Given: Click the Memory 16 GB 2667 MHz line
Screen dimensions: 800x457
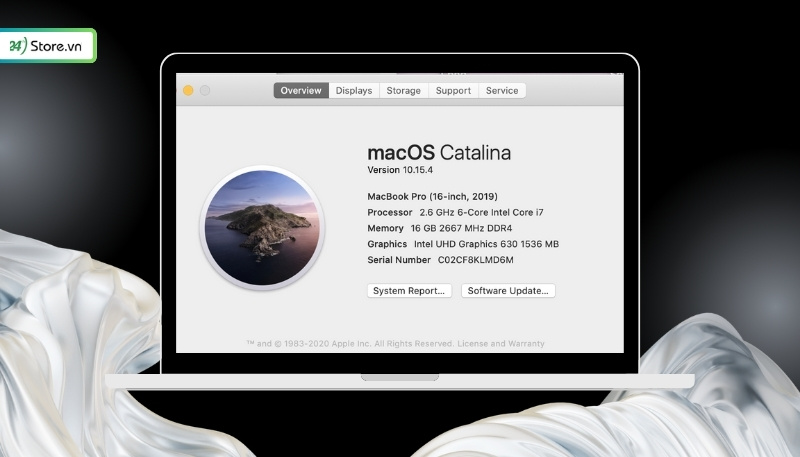Looking at the screenshot, I should [x=439, y=228].
